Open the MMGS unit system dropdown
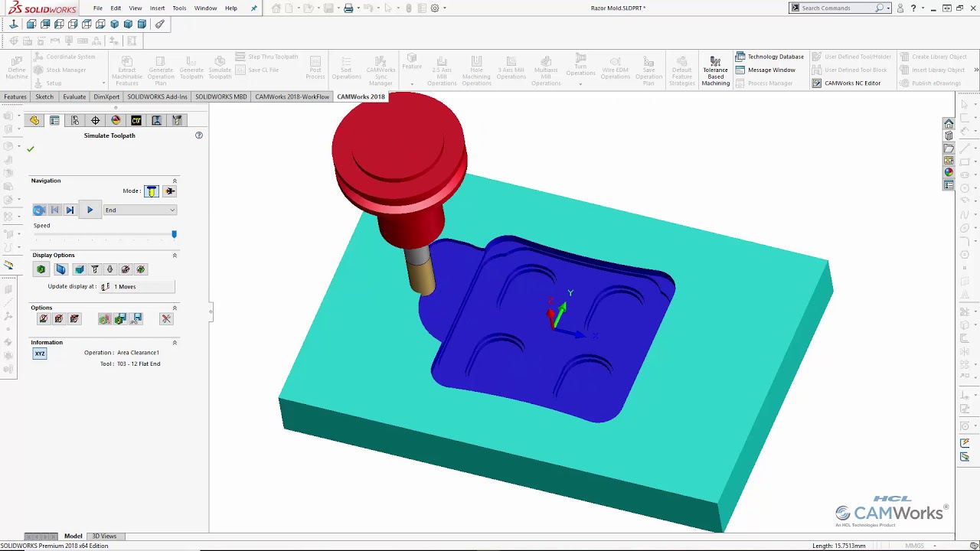The height and width of the screenshot is (551, 980). pyautogui.click(x=918, y=546)
